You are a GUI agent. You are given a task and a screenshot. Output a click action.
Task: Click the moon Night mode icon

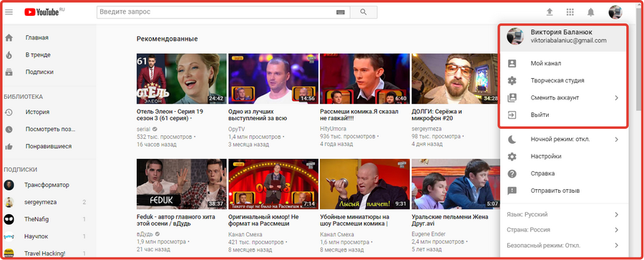512,140
